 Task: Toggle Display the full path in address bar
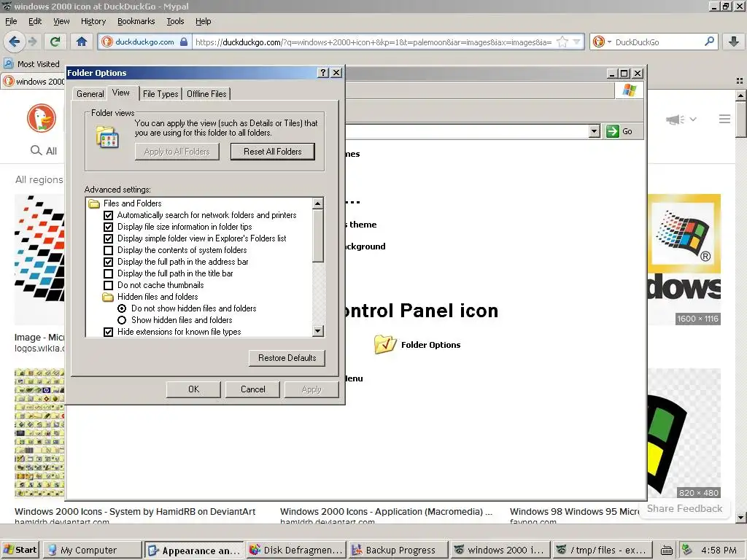tap(108, 262)
